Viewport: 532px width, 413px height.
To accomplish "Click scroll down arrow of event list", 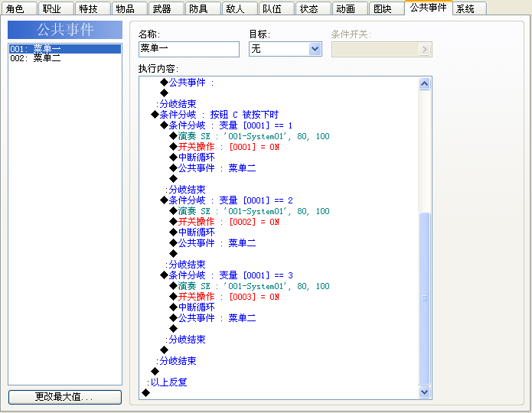I will click(x=424, y=392).
